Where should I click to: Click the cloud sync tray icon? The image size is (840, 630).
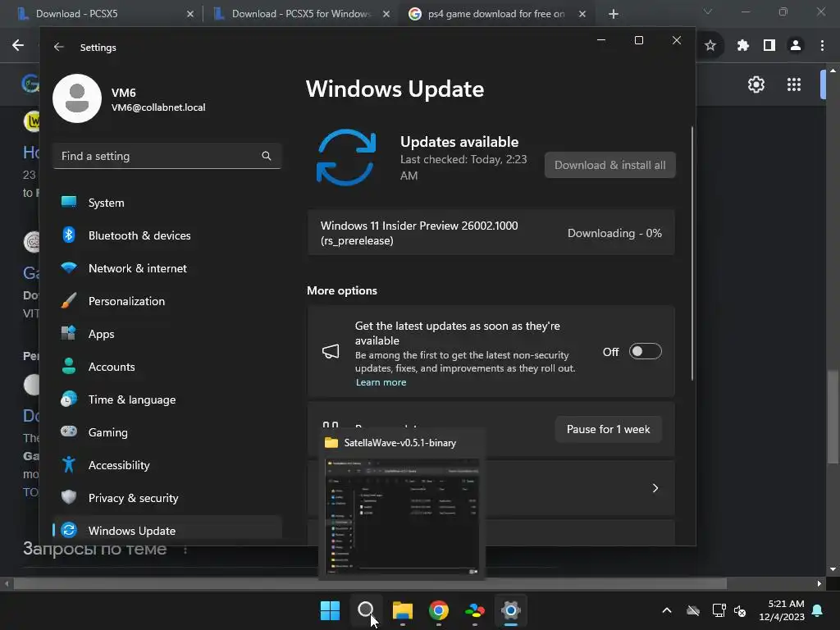[693, 610]
